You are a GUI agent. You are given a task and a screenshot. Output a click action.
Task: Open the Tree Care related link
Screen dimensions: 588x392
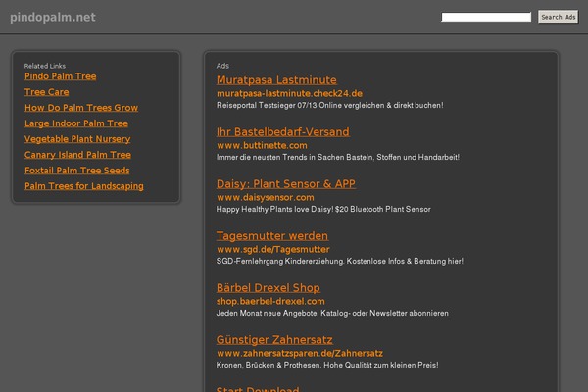(46, 92)
